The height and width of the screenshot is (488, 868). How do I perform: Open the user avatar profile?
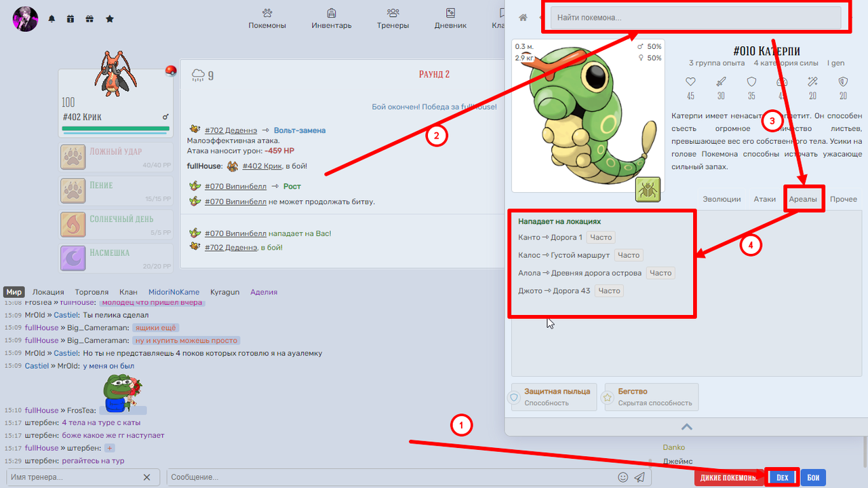[26, 18]
